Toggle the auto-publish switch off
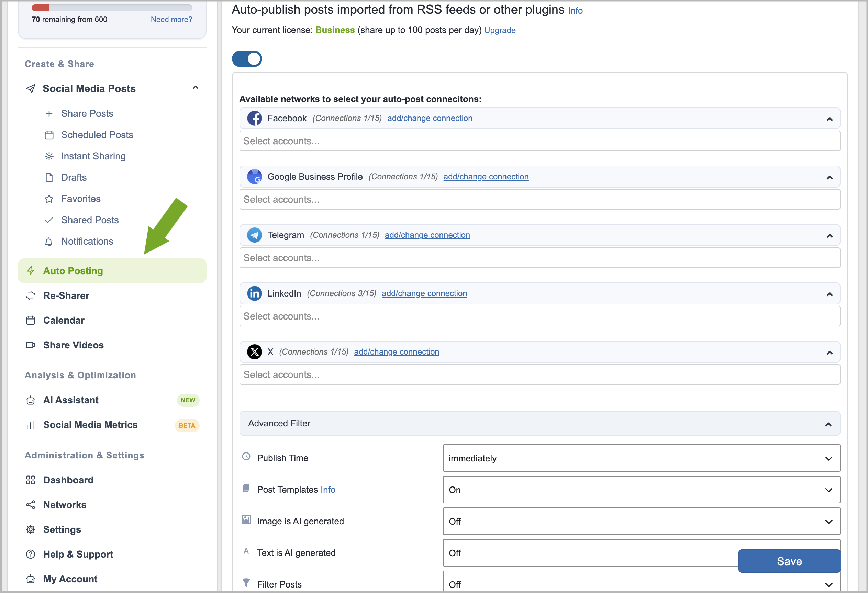This screenshot has width=868, height=593. click(247, 59)
